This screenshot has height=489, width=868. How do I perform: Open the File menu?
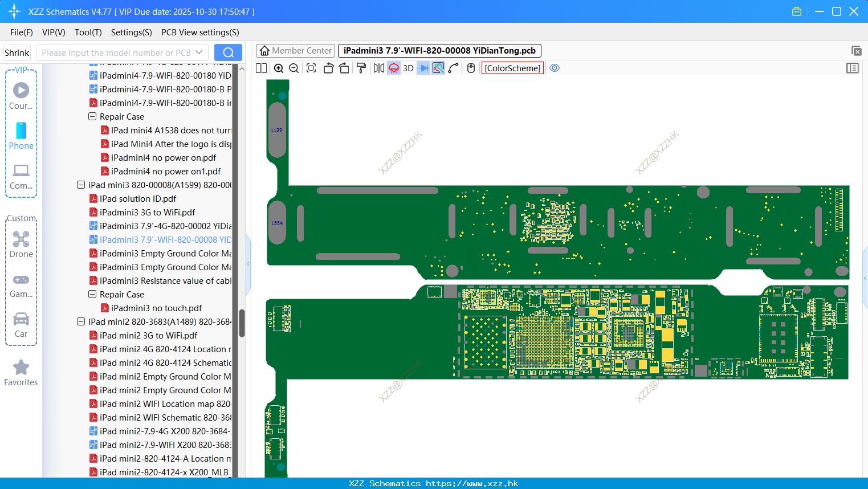click(x=22, y=32)
